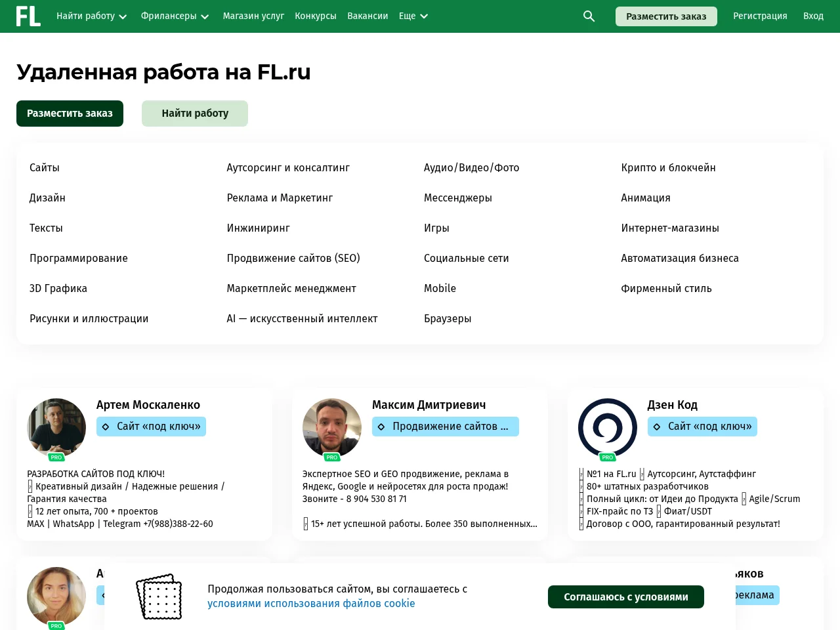Expand the Еще menu

tap(413, 16)
